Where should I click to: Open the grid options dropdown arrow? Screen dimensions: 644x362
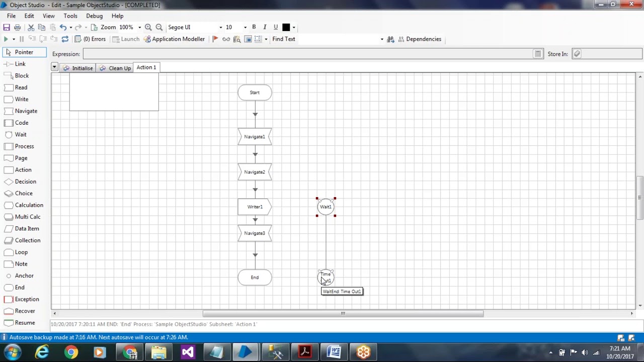pos(266,39)
